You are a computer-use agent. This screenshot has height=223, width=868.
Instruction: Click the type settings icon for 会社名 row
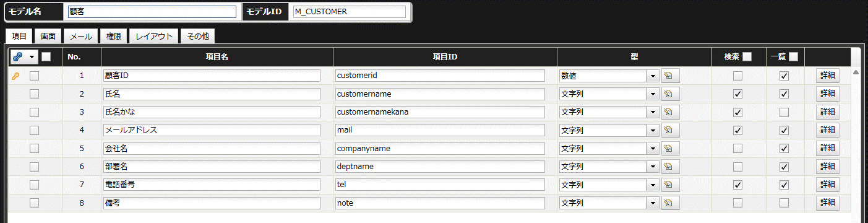(670, 149)
